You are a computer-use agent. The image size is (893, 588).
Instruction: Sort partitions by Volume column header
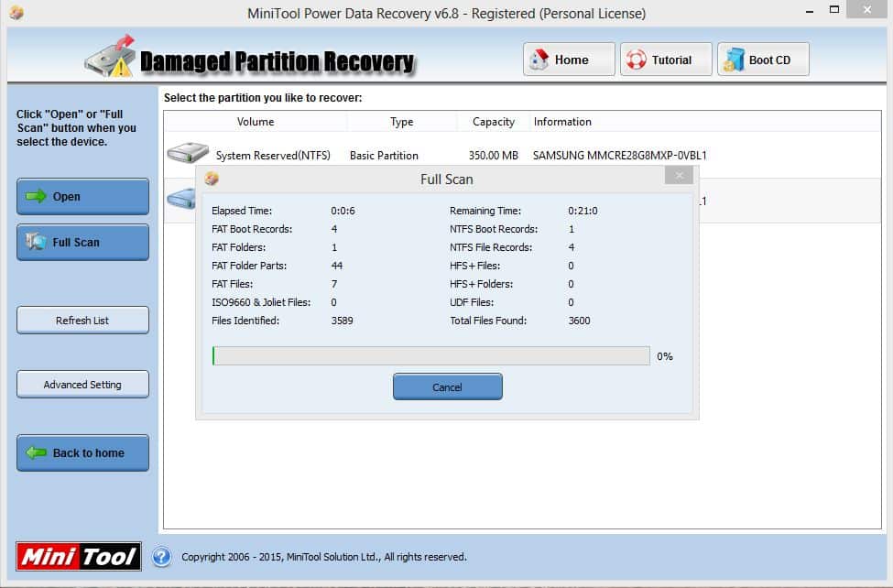pyautogui.click(x=256, y=122)
